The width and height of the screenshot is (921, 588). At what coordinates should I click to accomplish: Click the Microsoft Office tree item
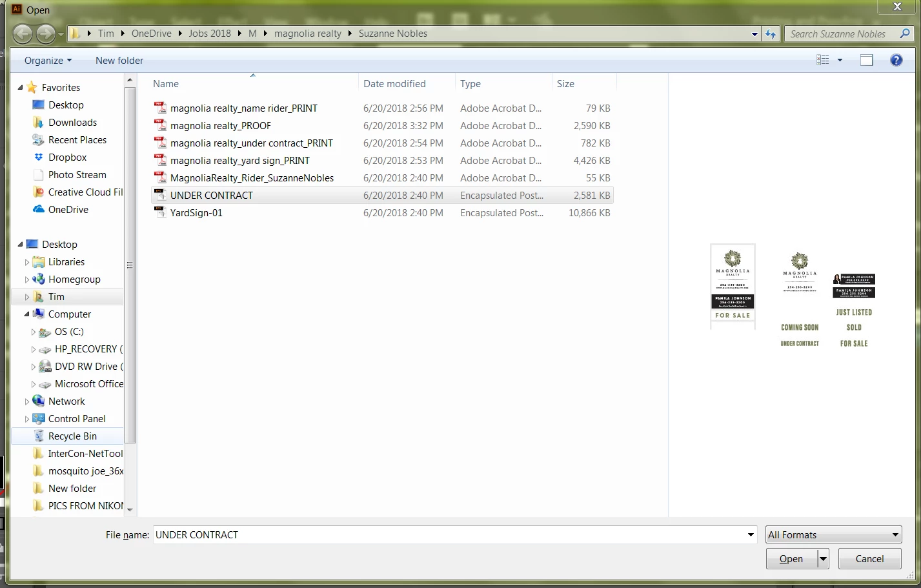81,383
